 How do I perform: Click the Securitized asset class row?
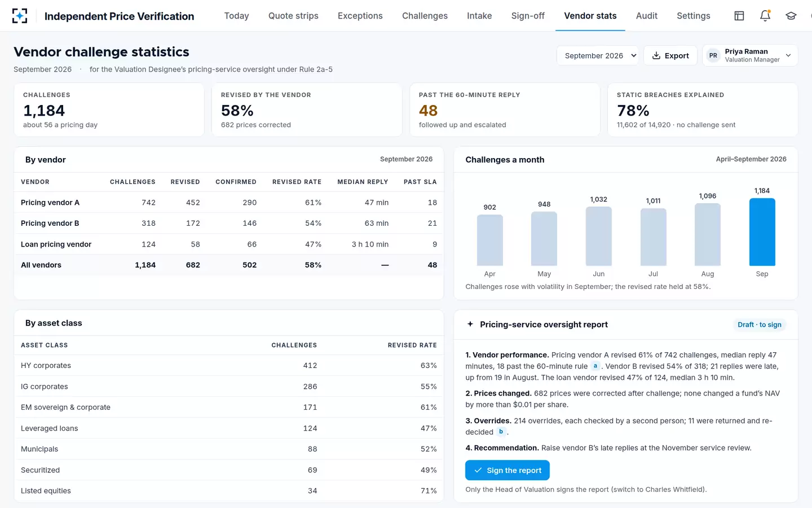pyautogui.click(x=229, y=470)
